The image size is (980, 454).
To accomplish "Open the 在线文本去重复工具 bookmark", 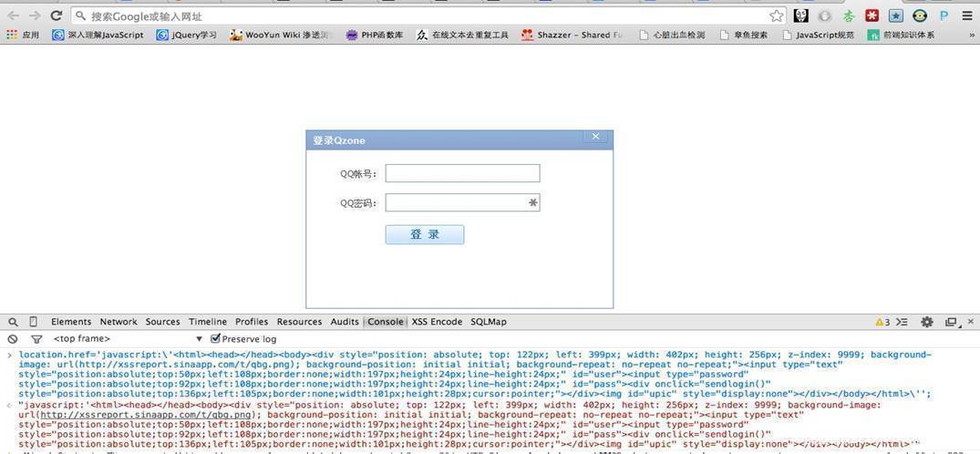I will tap(462, 35).
